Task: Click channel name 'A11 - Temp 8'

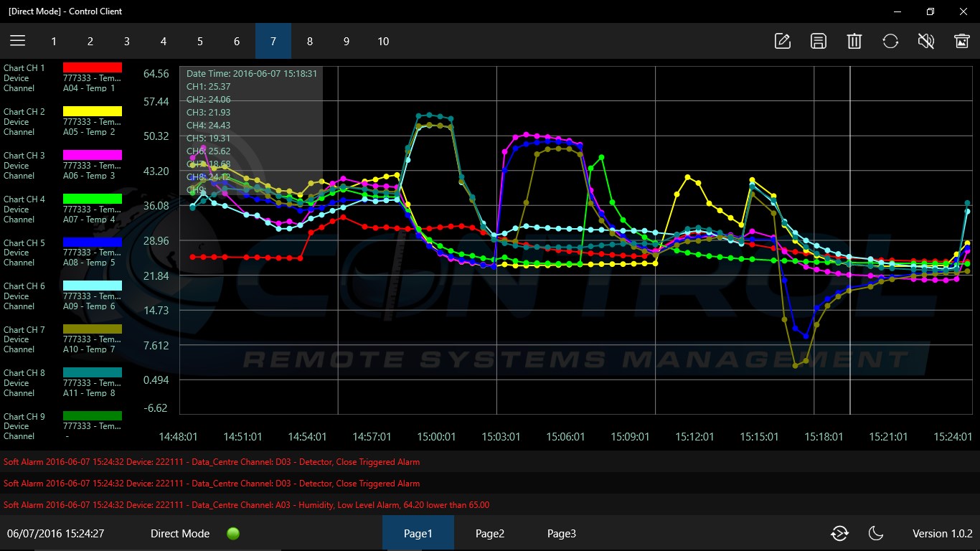Action: point(89,393)
